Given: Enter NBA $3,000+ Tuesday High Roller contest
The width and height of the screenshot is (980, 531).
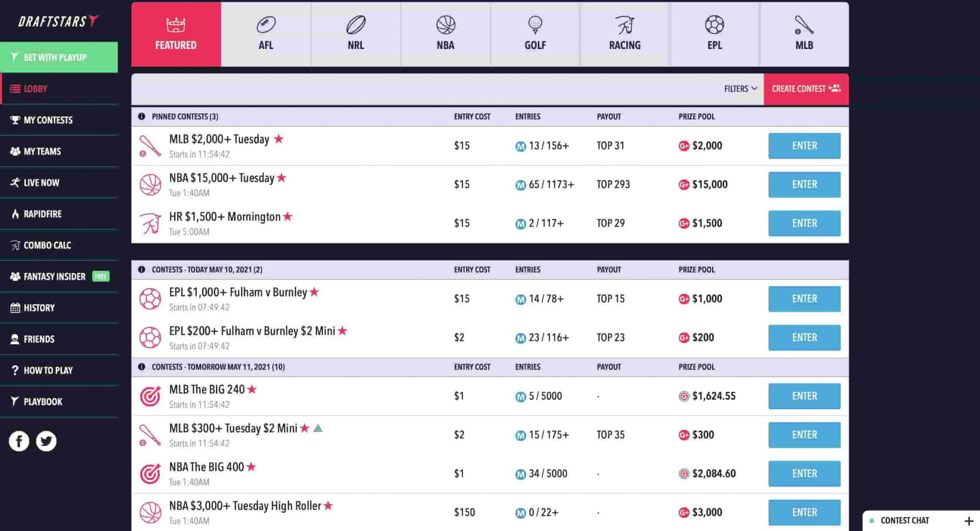Looking at the screenshot, I should [804, 512].
